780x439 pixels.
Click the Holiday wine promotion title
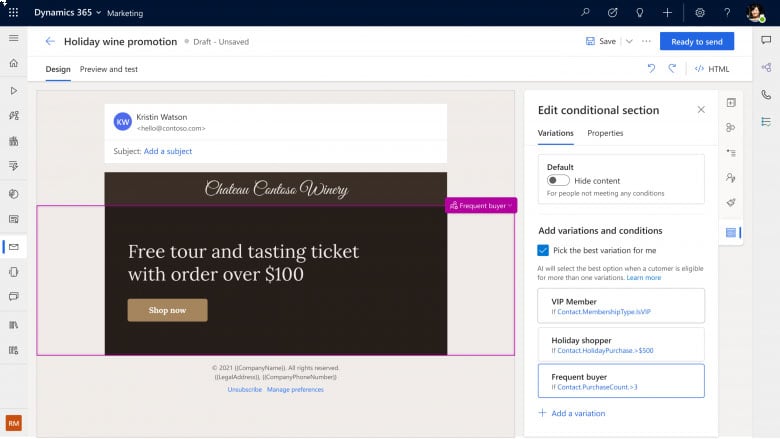[x=120, y=41]
